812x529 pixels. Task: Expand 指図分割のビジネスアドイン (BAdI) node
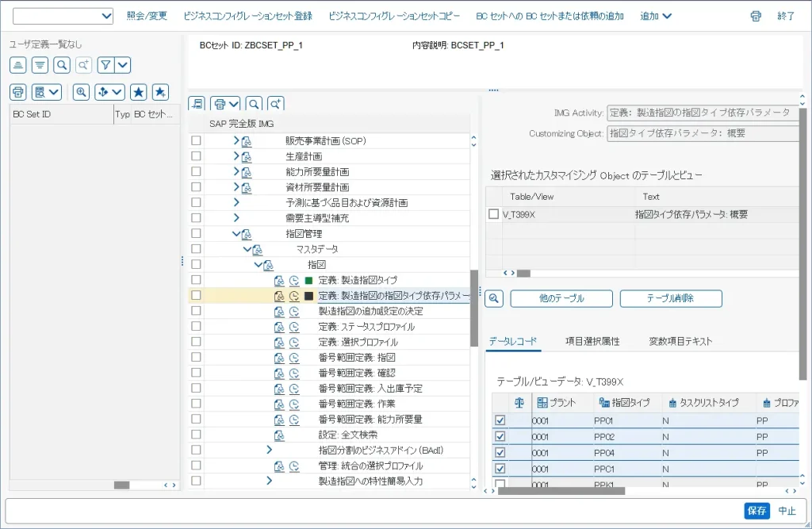269,450
